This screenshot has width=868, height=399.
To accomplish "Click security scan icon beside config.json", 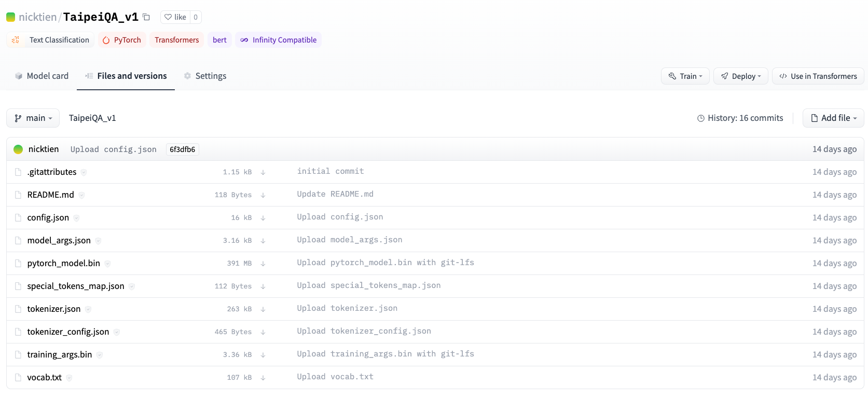I will (x=76, y=218).
